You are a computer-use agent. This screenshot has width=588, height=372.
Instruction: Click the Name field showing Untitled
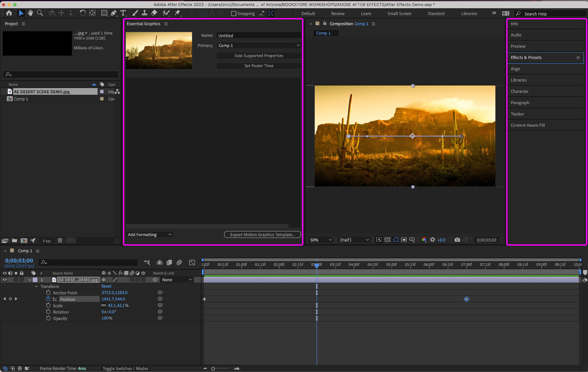click(x=259, y=36)
